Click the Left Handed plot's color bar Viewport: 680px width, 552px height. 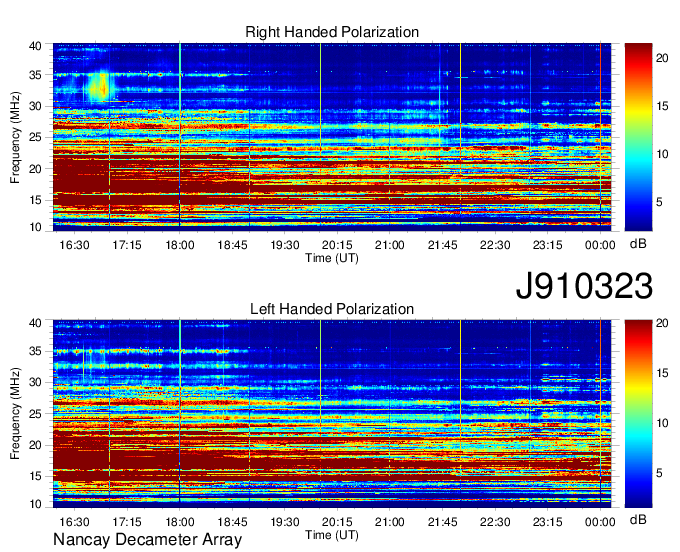tap(638, 414)
